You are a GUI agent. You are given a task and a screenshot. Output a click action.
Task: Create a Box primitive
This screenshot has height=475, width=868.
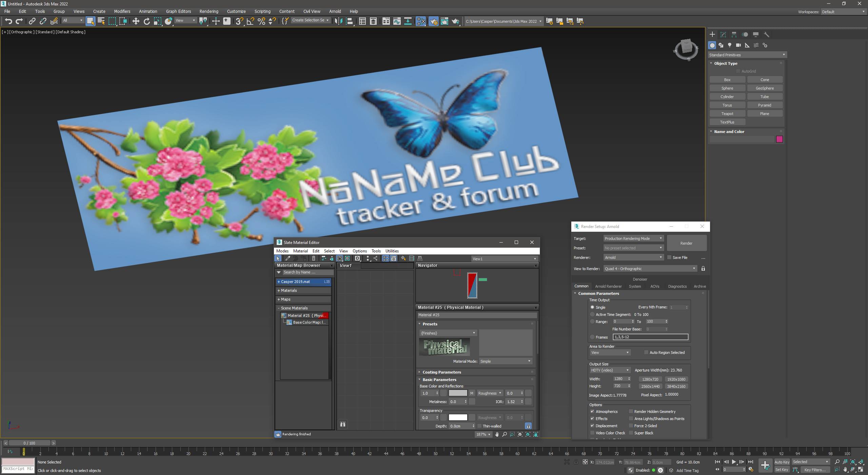(727, 80)
